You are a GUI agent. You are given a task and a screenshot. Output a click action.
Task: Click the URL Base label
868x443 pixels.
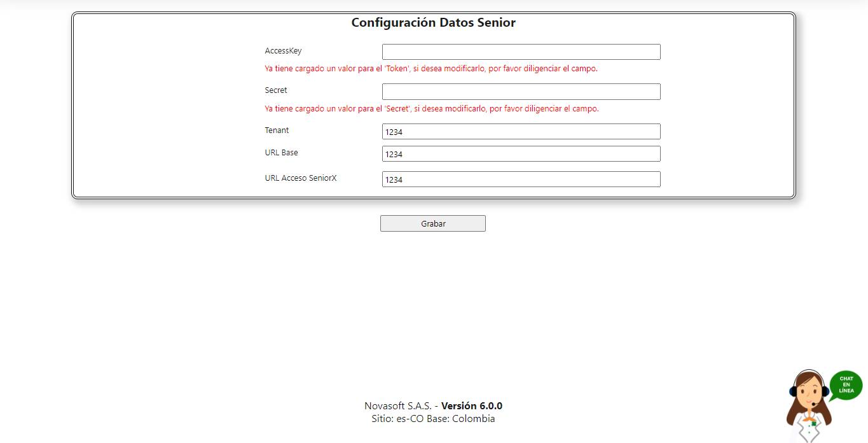[281, 153]
